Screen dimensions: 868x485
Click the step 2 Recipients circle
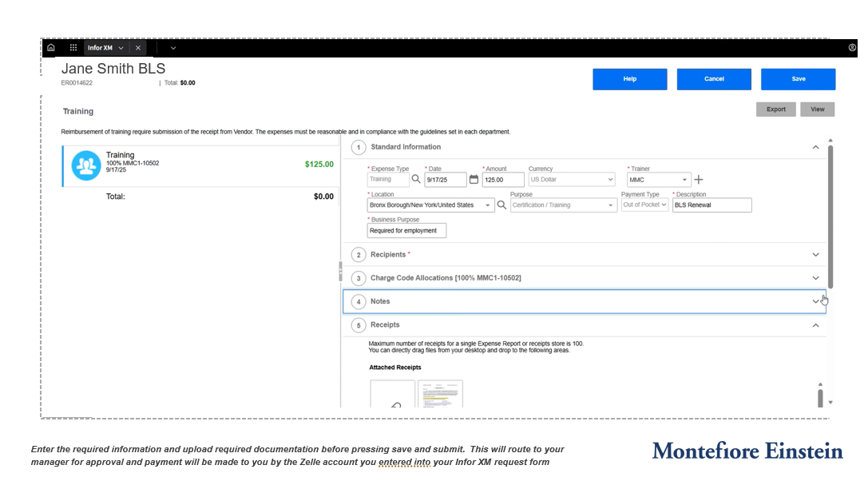pos(359,255)
